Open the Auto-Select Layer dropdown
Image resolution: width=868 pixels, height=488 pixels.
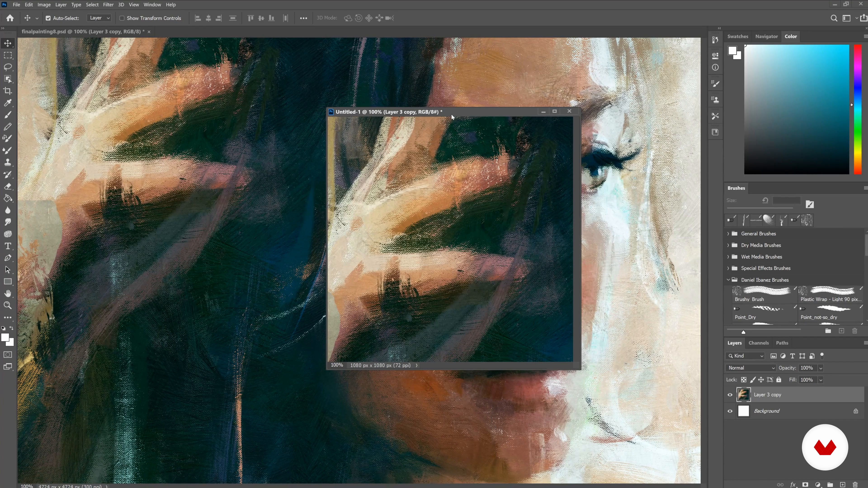(x=99, y=18)
